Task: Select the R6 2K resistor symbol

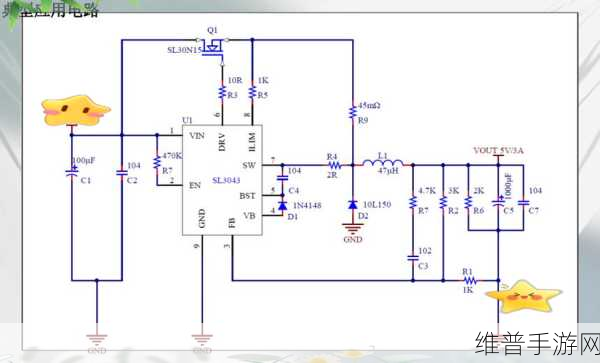Action: 468,203
